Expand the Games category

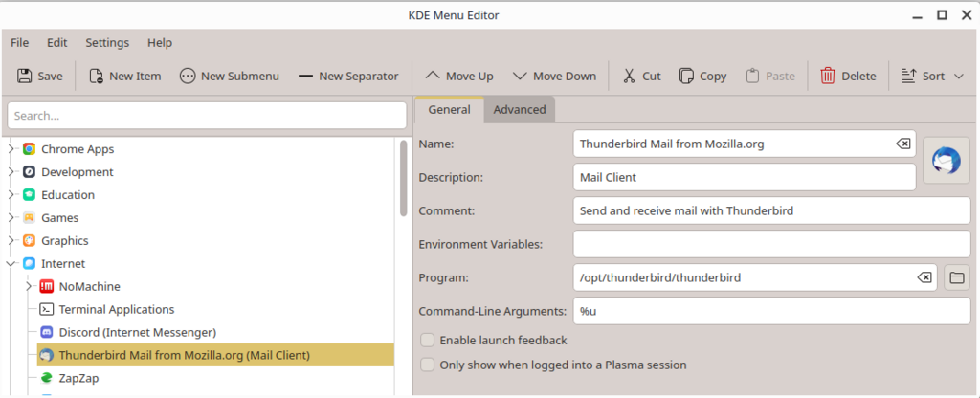11,218
